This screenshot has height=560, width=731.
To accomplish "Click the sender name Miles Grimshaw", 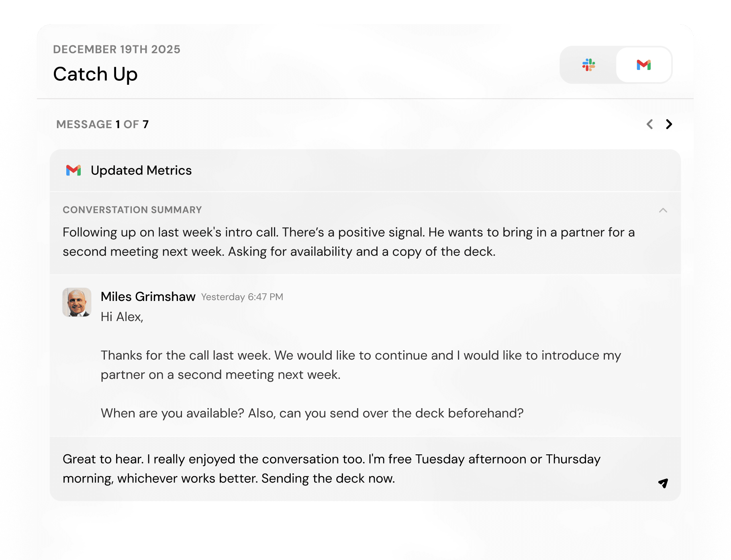I will pos(148,296).
